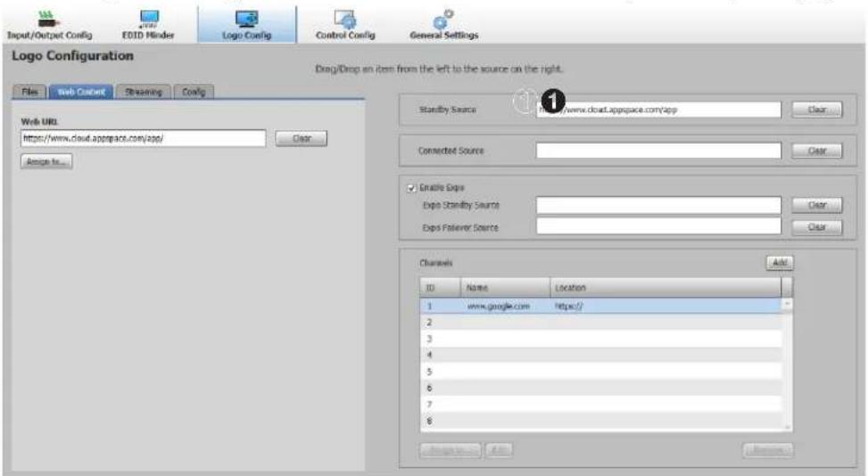This screenshot has width=868, height=476.
Task: Sort channels by ID column header
Action: click(440, 288)
